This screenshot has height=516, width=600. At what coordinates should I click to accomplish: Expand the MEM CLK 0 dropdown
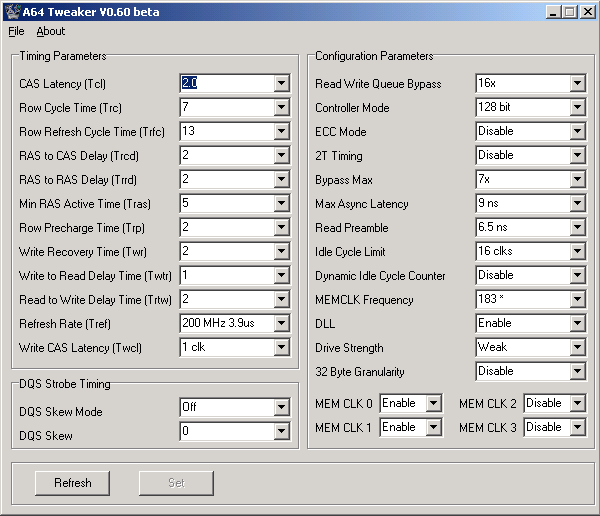(433, 403)
